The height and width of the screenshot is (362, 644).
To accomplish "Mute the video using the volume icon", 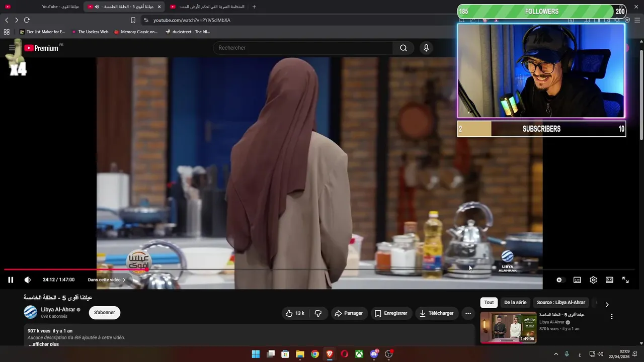I will pos(28,280).
